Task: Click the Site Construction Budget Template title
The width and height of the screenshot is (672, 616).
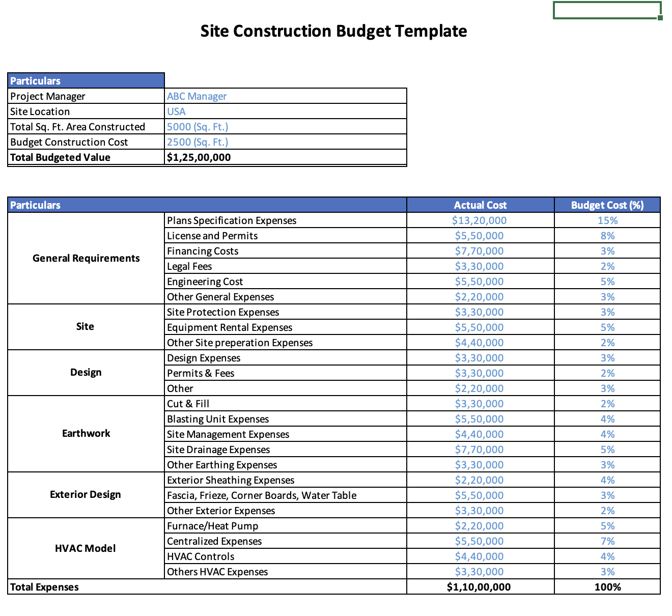Action: point(334,31)
